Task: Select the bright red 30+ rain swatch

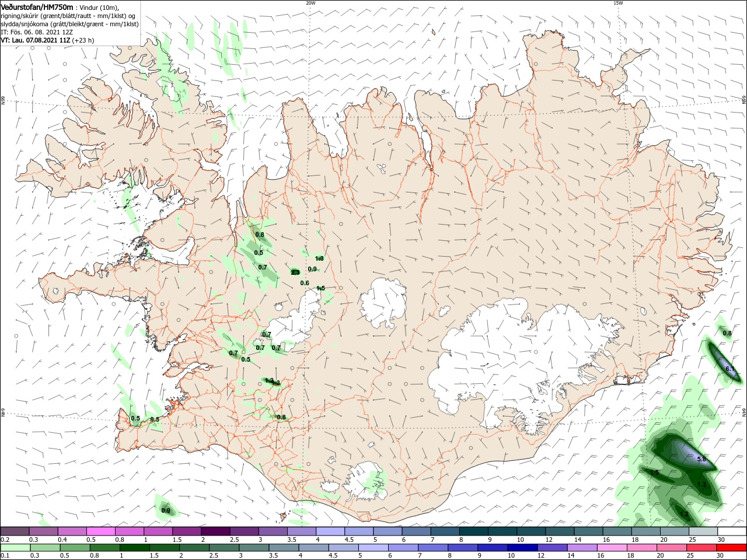Action: (x=732, y=548)
